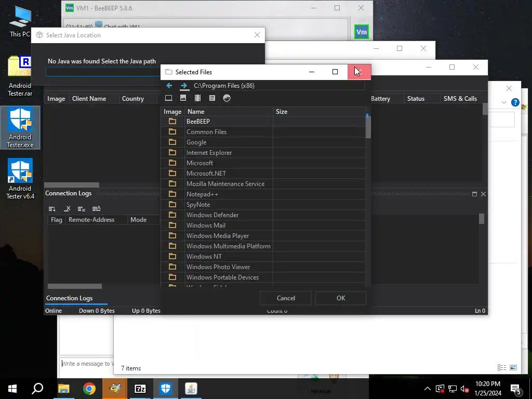Screen dimensions: 532x399
Task: Switch to Java app in the taskbar
Action: coord(191,389)
